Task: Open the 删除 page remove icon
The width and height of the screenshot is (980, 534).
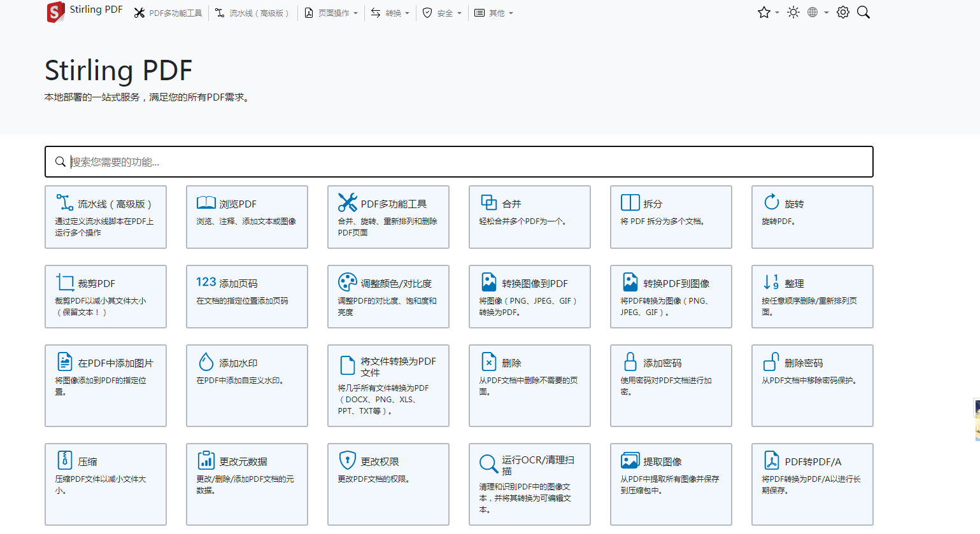Action: coord(488,362)
